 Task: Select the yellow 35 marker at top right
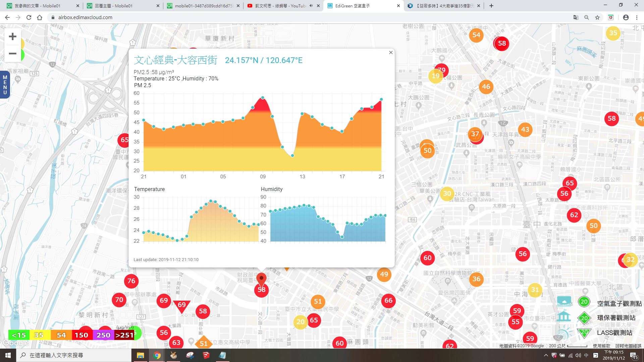tap(613, 33)
